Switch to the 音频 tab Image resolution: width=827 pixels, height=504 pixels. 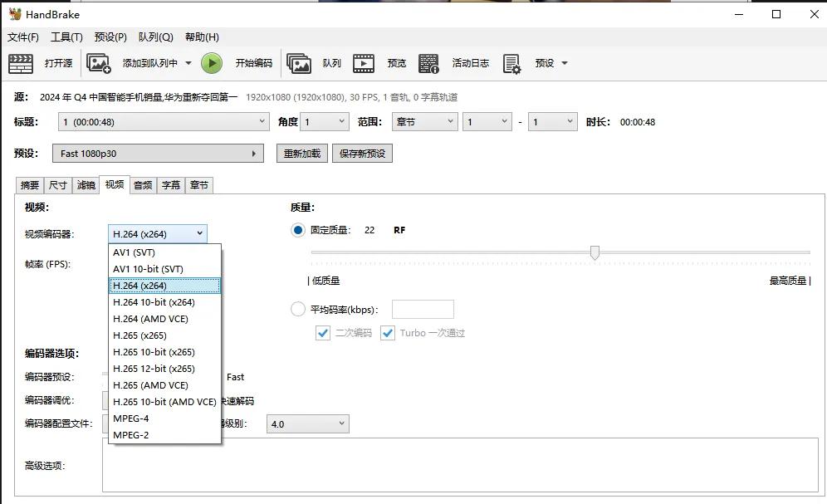click(x=143, y=185)
